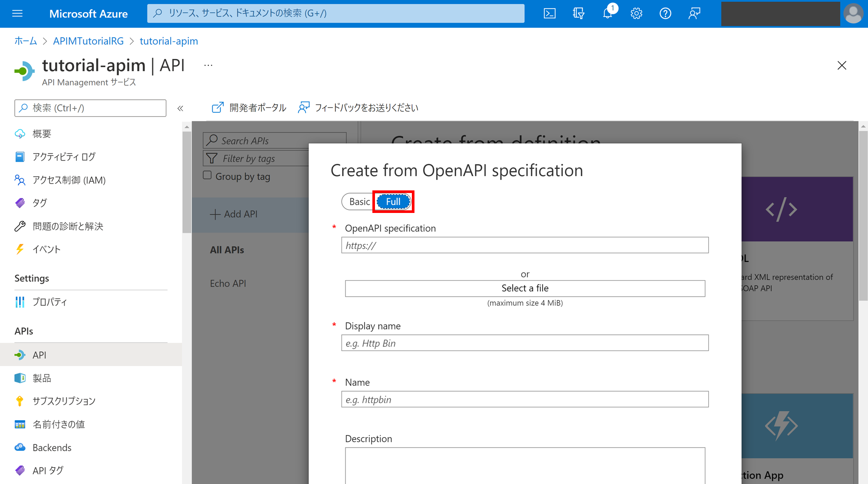Click the OpenAPI specification URL field

[x=525, y=245]
